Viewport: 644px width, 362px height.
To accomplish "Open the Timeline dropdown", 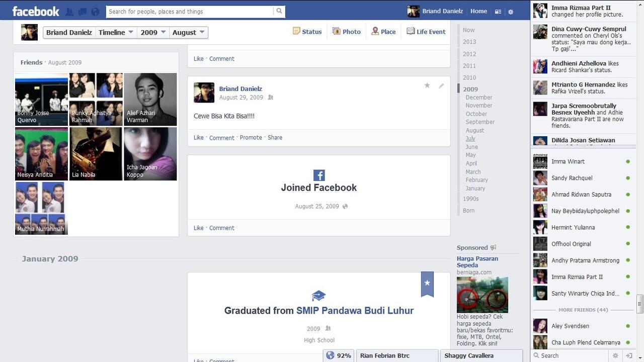I will [116, 32].
